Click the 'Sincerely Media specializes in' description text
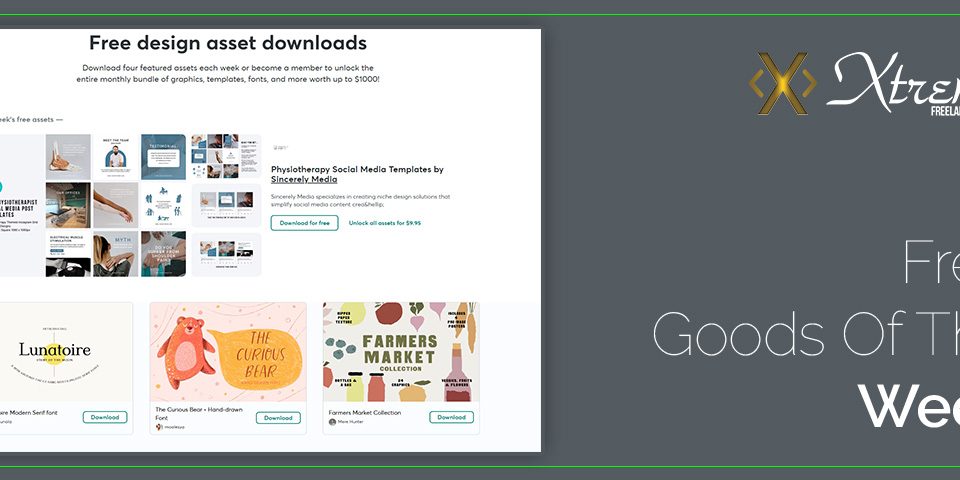Image resolution: width=960 pixels, height=480 pixels. click(x=361, y=201)
